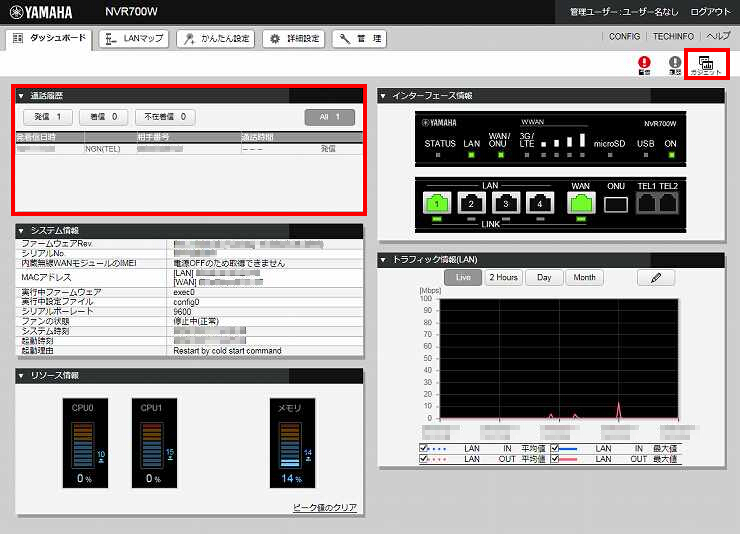The width and height of the screenshot is (740, 534).
Task: Switch to the LANマップ tab
Action: 134,39
